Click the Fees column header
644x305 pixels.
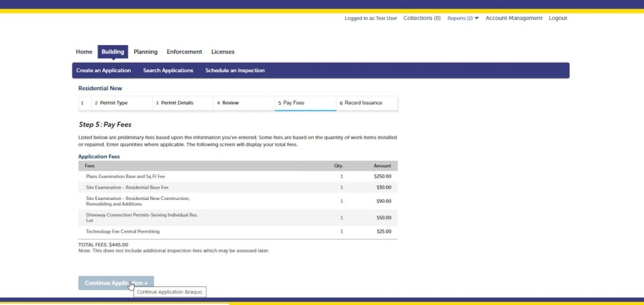(90, 166)
